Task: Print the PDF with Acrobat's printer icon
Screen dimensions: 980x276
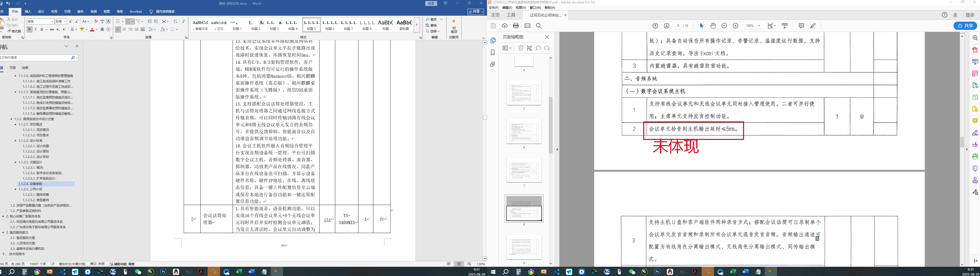Action: pos(516,25)
